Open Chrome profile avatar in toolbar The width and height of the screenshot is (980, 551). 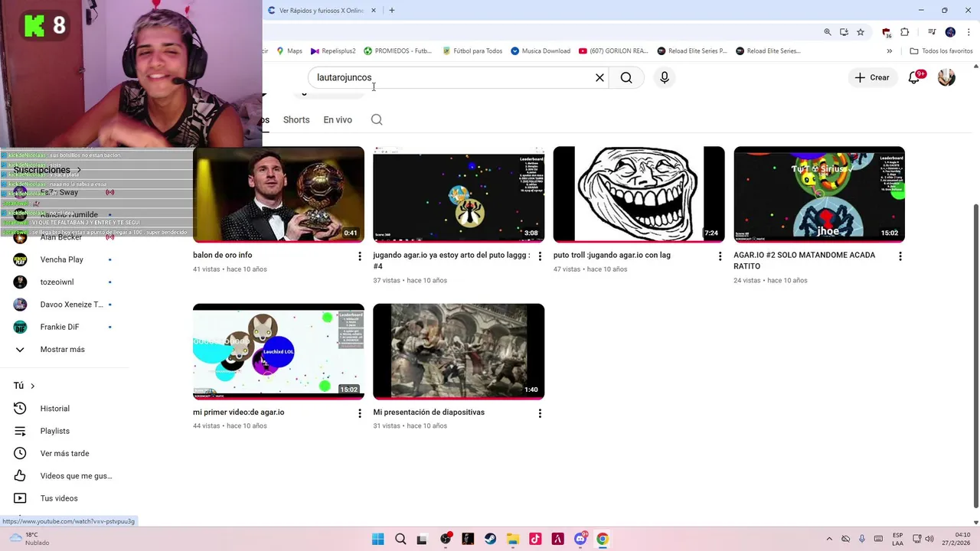(x=950, y=32)
